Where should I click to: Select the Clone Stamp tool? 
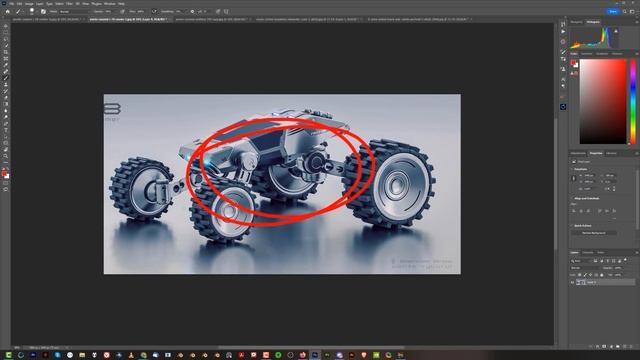(6, 84)
